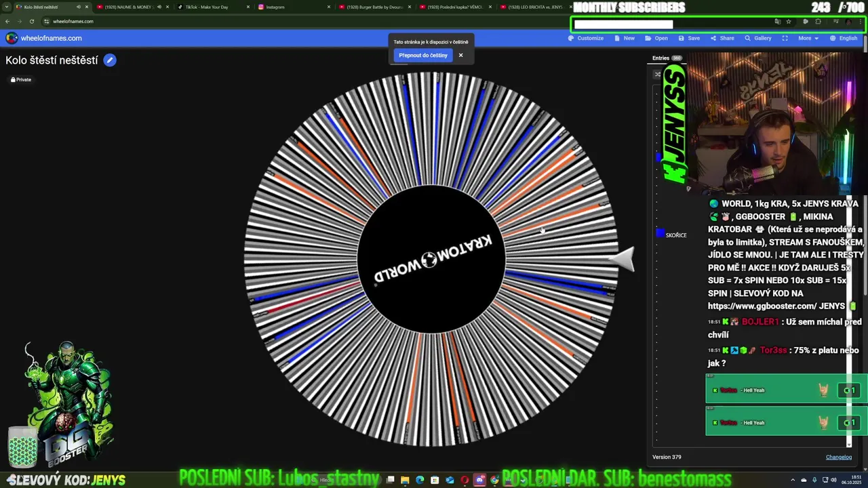Spin the wheel by clicking KRATOM WORLD center
Viewport: 868px width, 488px height.
(431, 259)
